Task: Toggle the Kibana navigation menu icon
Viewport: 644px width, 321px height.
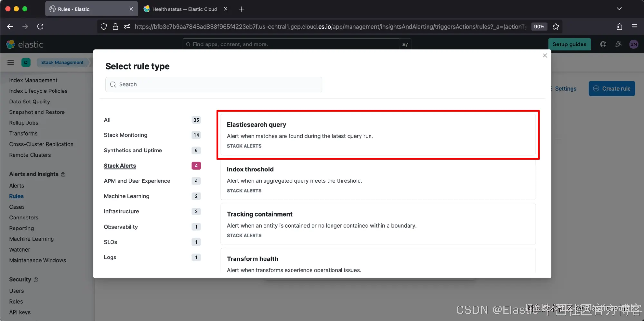Action: [11, 63]
